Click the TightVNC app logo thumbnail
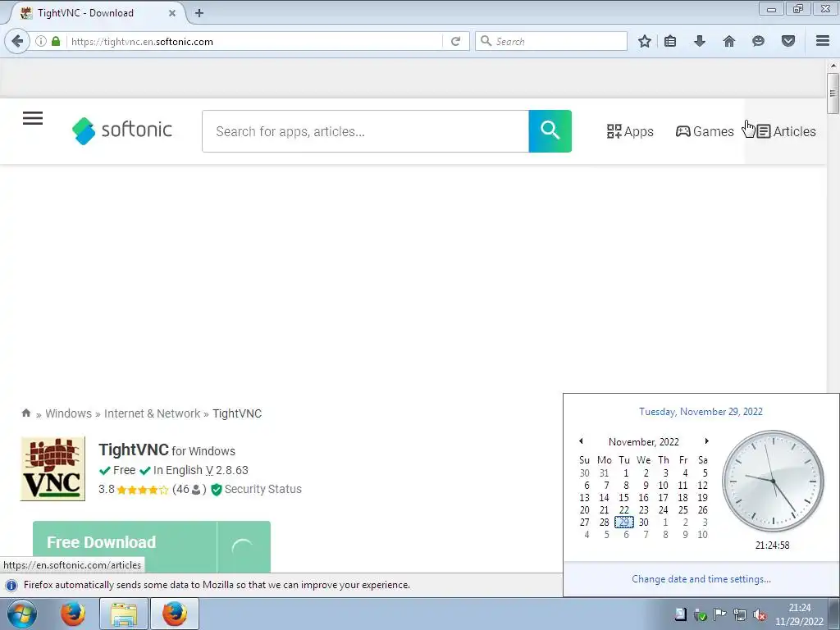840x630 pixels. (x=52, y=468)
